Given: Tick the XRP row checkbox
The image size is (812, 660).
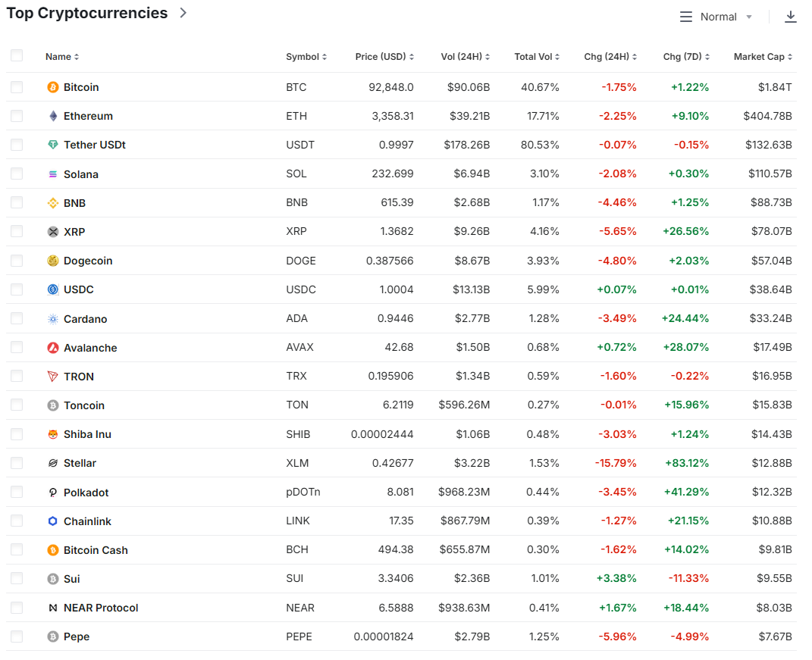Looking at the screenshot, I should point(17,232).
